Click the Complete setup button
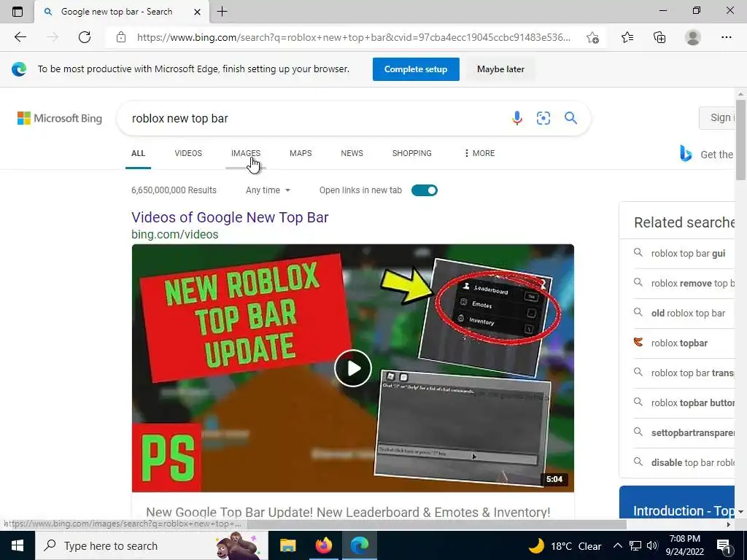The height and width of the screenshot is (560, 747). (x=416, y=69)
